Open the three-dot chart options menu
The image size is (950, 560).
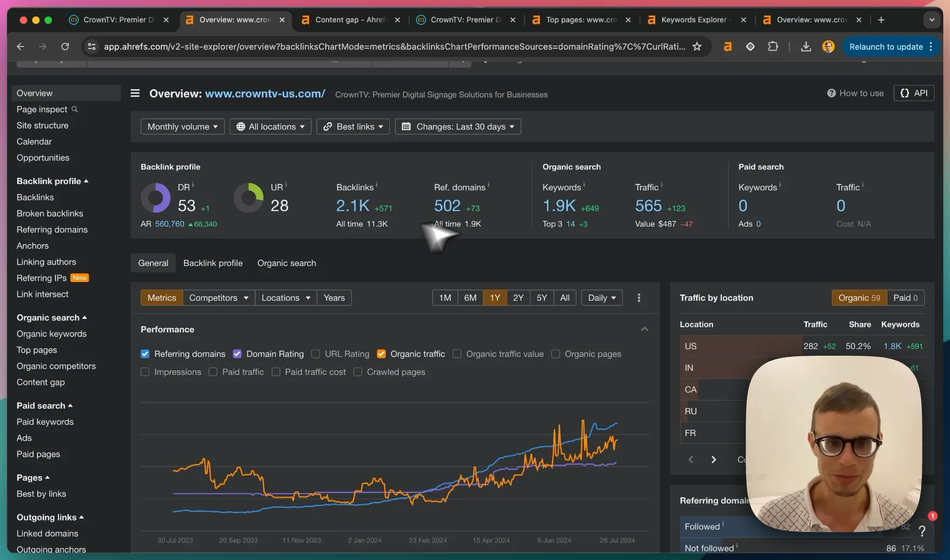point(639,298)
